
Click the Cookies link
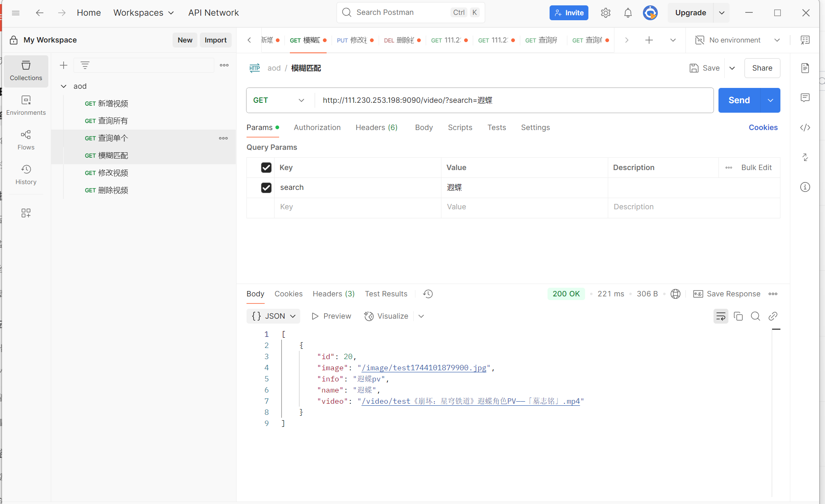[x=763, y=128]
